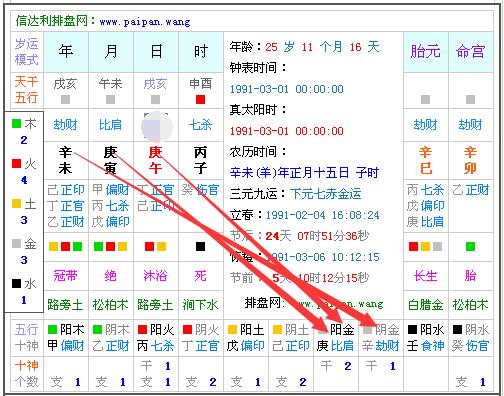
Task: Open the www.paipan.wang header link
Action: [145, 22]
